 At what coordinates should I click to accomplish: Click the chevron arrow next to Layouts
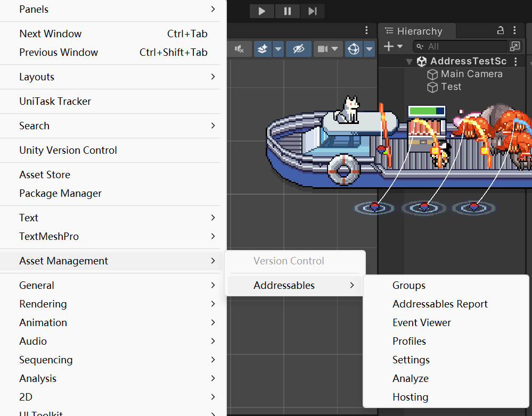[x=213, y=77]
